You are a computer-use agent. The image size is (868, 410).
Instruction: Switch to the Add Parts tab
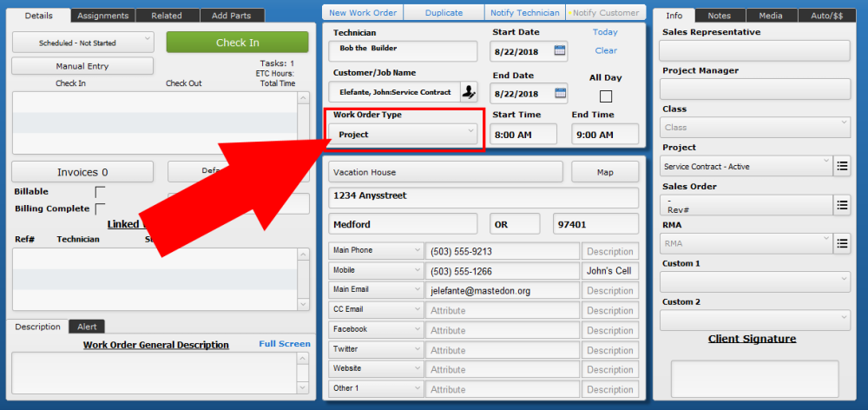[232, 16]
